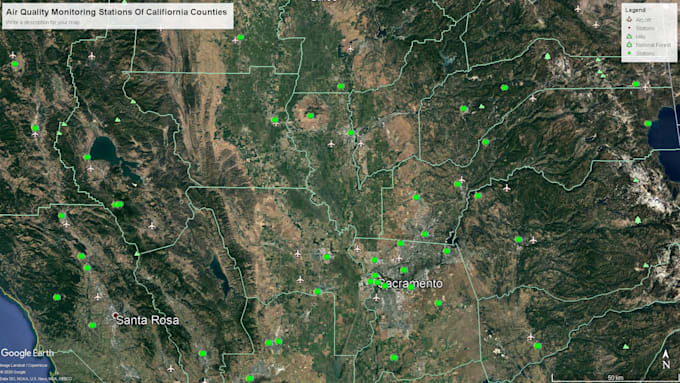The height and width of the screenshot is (383, 680).
Task: Click the red placemark dot beside Santa Rosa
Action: 115,315
